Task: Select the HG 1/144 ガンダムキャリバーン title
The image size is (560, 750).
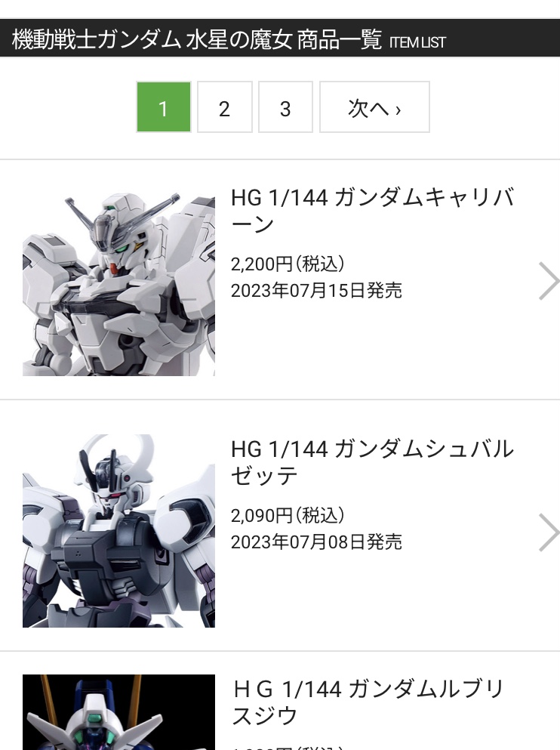Action: [x=372, y=211]
